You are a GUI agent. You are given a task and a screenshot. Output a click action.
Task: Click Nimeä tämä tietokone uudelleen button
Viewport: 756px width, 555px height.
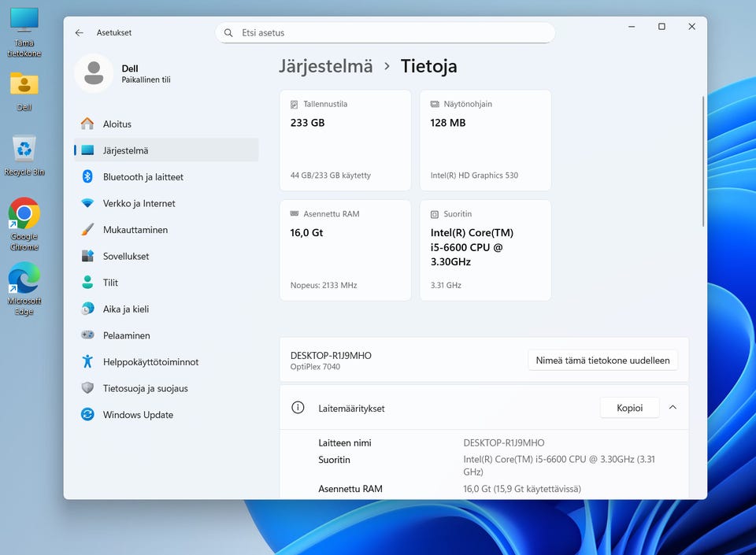pos(602,361)
